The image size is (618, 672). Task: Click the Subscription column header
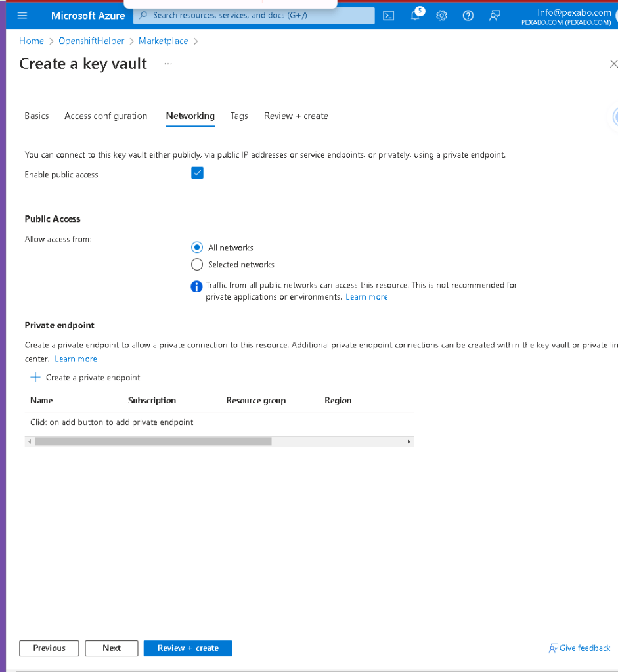click(152, 400)
